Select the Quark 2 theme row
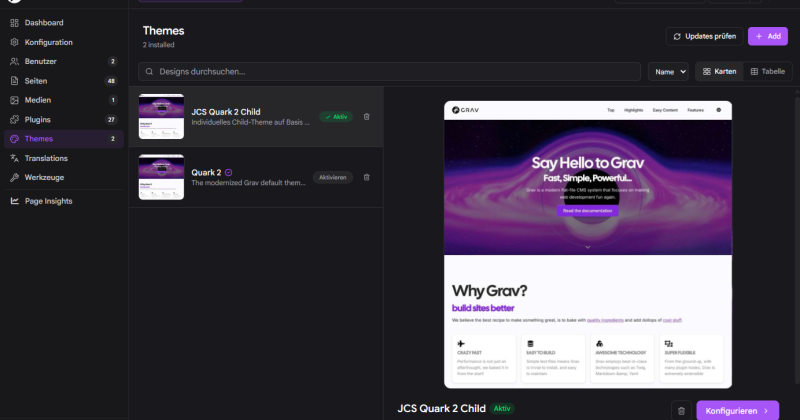This screenshot has height=420, width=800. (x=256, y=177)
